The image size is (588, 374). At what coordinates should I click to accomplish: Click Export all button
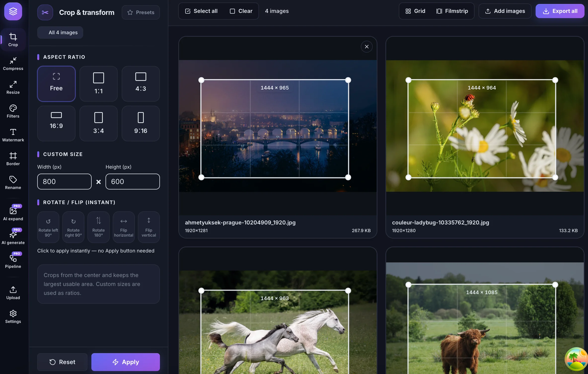pos(560,11)
